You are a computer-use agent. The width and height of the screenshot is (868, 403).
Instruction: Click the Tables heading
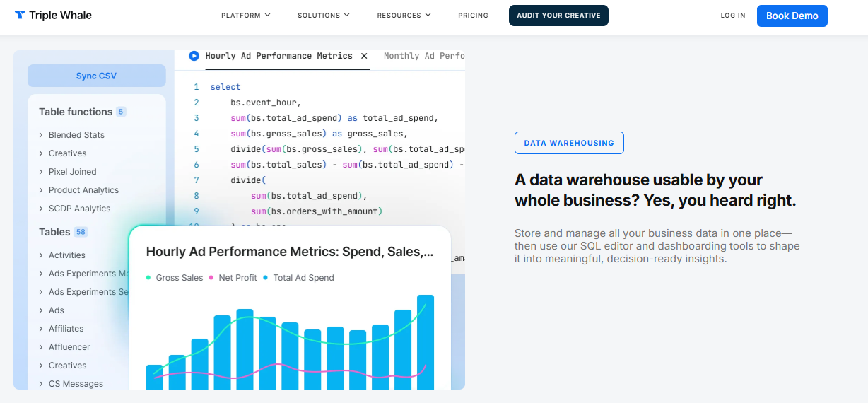54,232
